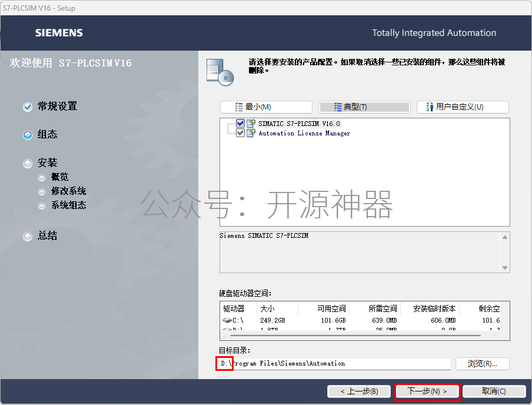Click the 101.6GB available space cell

tap(333, 320)
